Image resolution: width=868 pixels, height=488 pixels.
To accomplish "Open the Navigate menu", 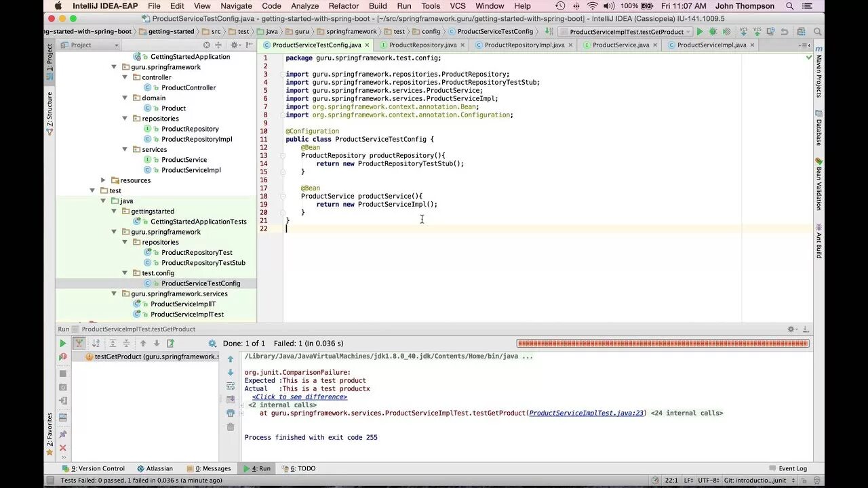I will coord(236,6).
